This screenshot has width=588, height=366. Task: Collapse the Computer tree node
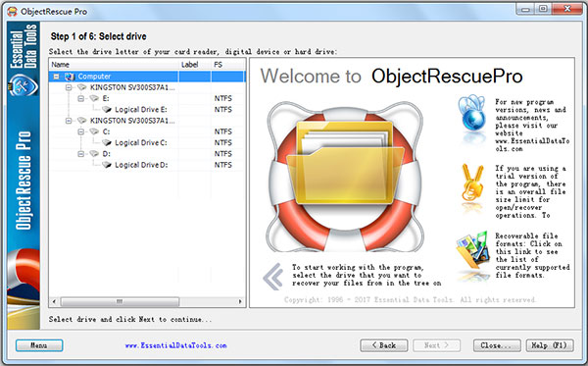[x=56, y=77]
